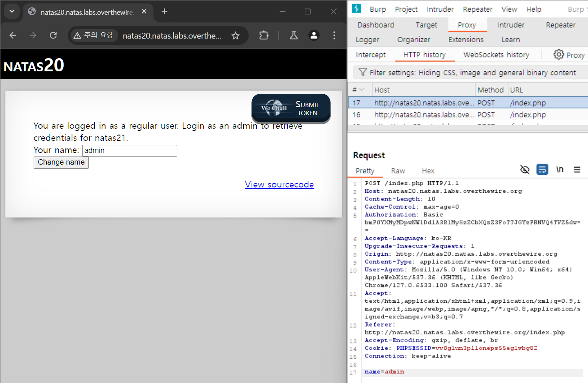Open the View sourcecode link

click(279, 184)
